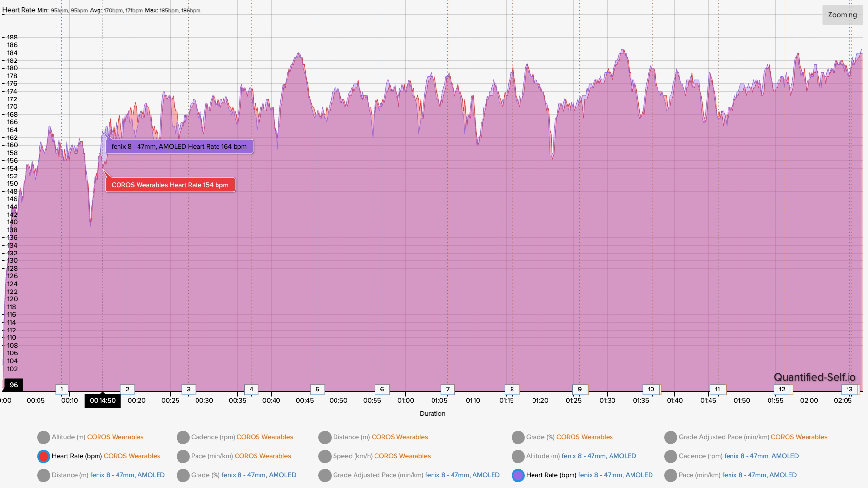Toggle Distance (m) fenix 8 series

tap(101, 475)
